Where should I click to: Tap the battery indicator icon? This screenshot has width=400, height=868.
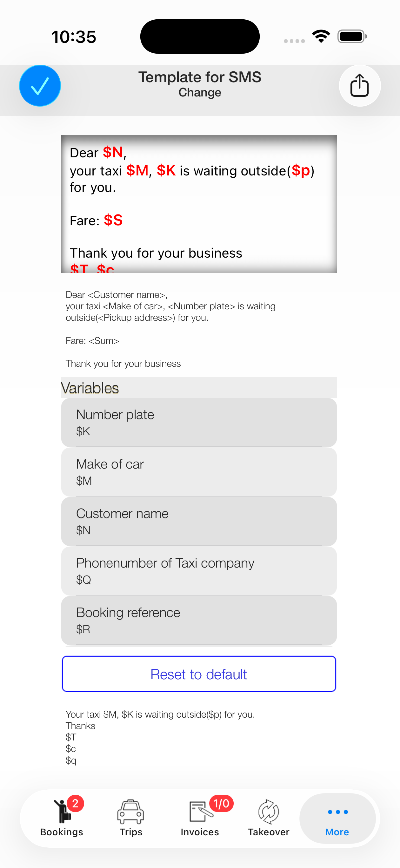tap(352, 36)
